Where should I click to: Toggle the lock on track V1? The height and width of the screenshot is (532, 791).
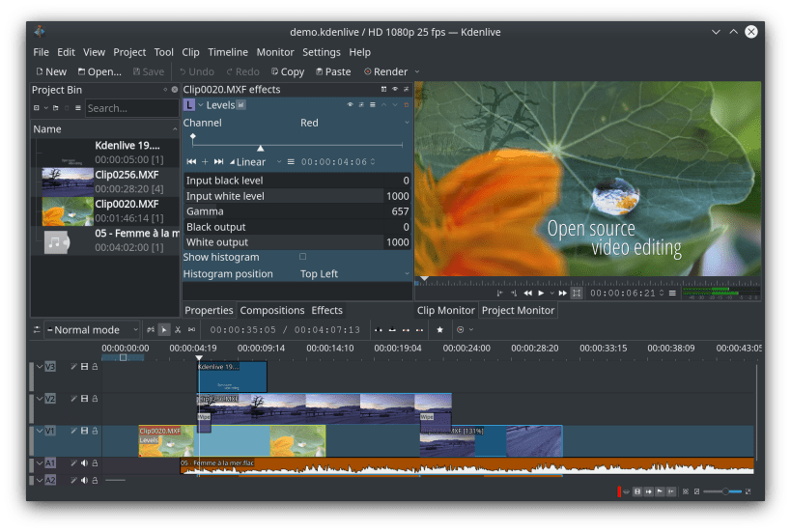(95, 433)
